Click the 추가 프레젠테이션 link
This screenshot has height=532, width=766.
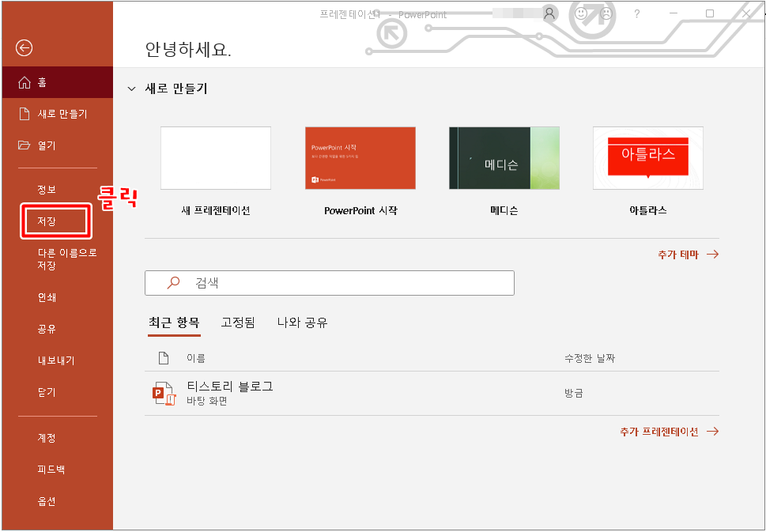tap(670, 432)
